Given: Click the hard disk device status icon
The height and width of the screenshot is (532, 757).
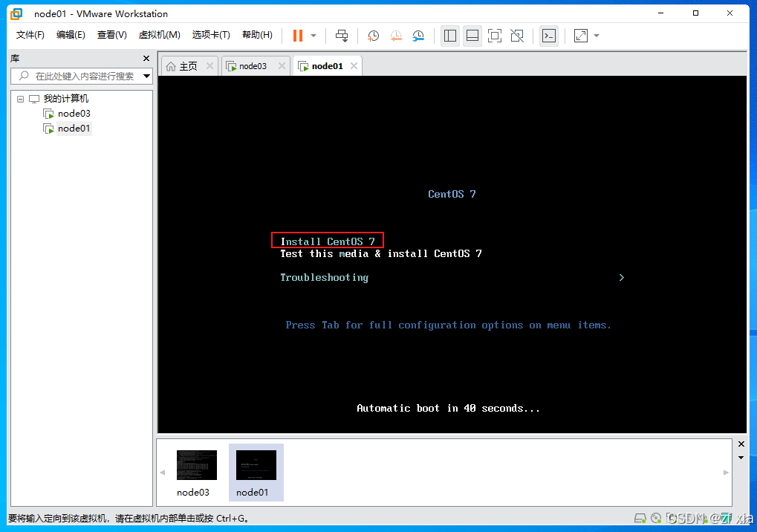Looking at the screenshot, I should click(x=640, y=519).
